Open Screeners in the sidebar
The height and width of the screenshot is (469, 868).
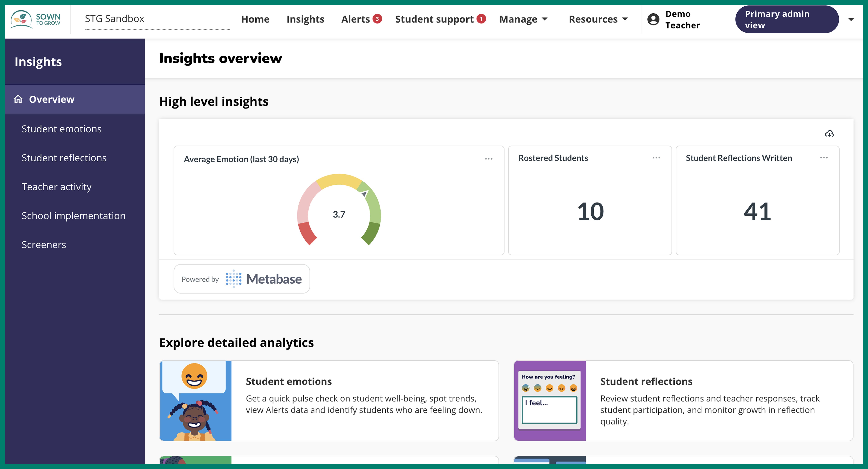[x=44, y=245]
